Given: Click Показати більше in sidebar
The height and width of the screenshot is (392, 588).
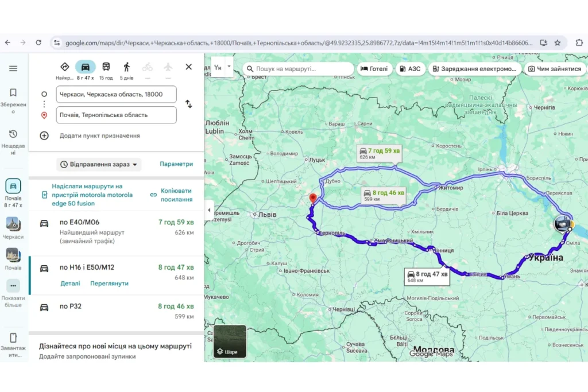Looking at the screenshot, I should click(x=13, y=293).
